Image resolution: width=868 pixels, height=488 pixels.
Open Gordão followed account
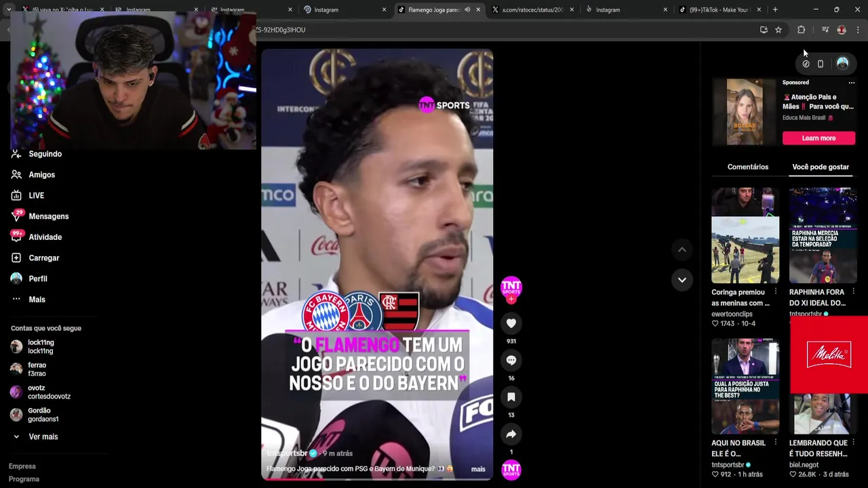[x=43, y=415]
